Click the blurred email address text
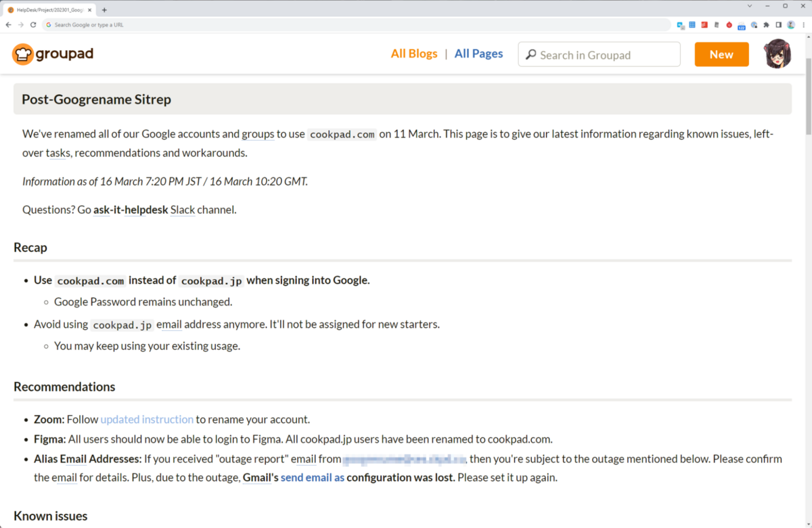This screenshot has height=528, width=812. [404, 459]
